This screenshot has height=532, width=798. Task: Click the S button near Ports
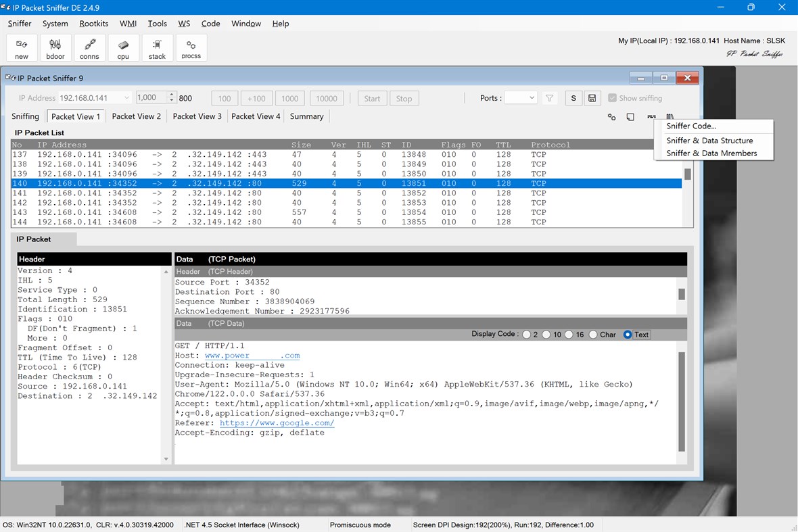point(573,97)
